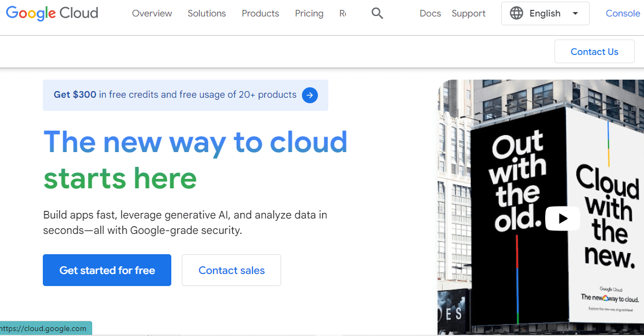Open the Solutions menu
Viewport: 644px width, 336px height.
pos(206,13)
